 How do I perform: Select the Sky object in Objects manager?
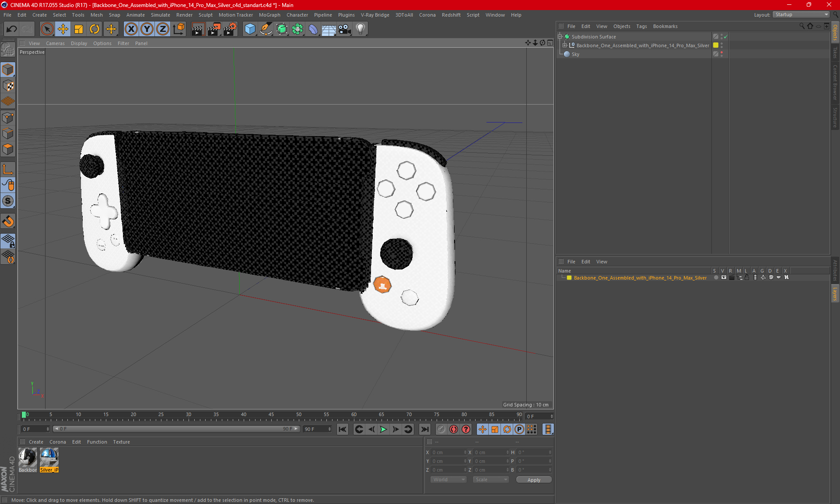[575, 54]
